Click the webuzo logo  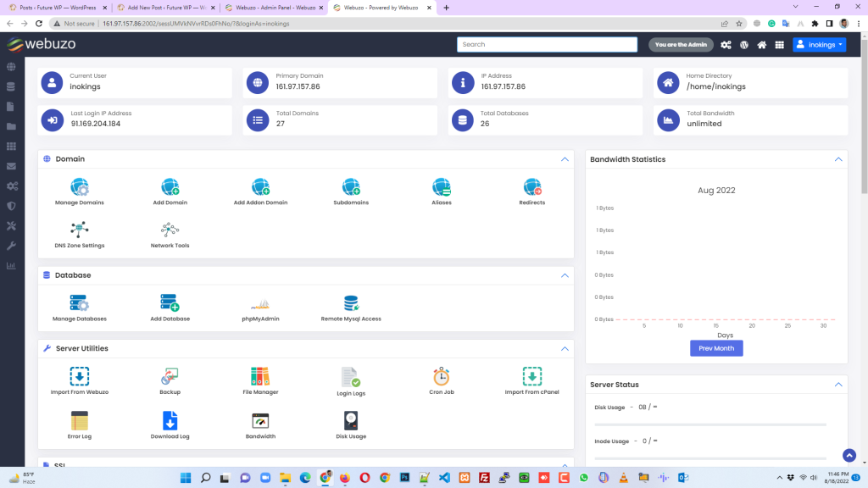point(42,44)
